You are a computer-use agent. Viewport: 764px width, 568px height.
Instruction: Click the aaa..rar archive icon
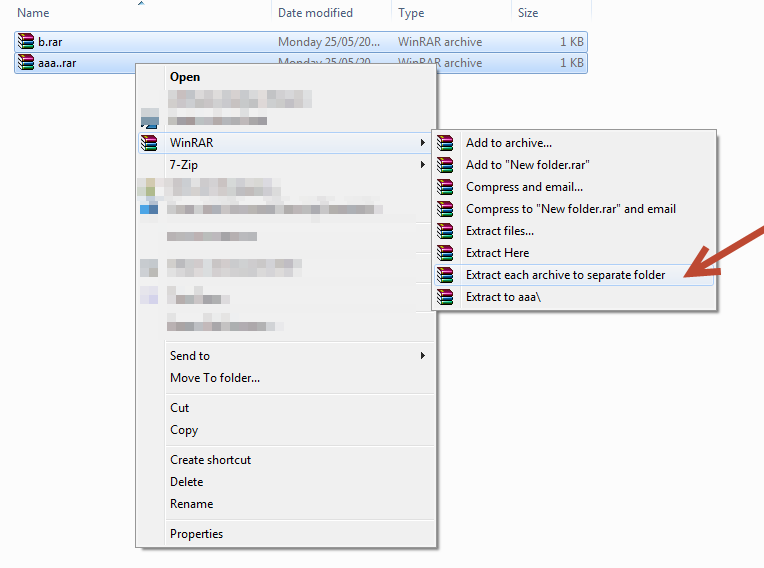click(26, 62)
